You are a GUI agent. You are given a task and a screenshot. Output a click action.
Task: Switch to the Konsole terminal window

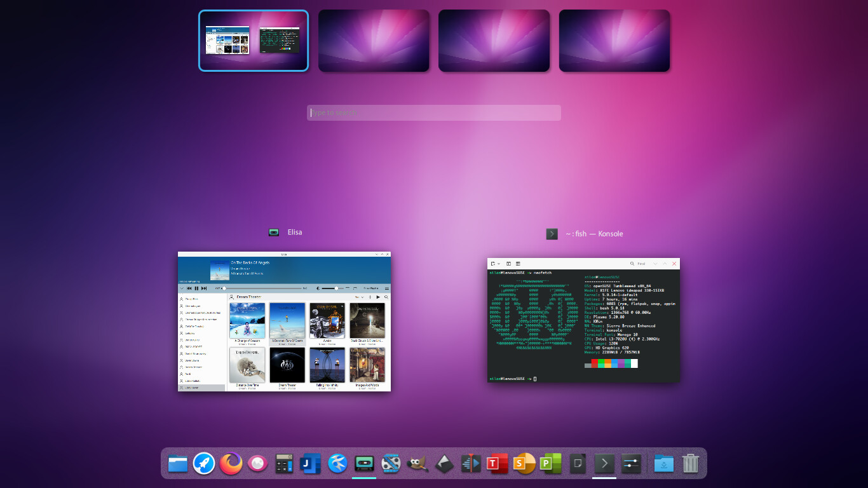(x=583, y=320)
